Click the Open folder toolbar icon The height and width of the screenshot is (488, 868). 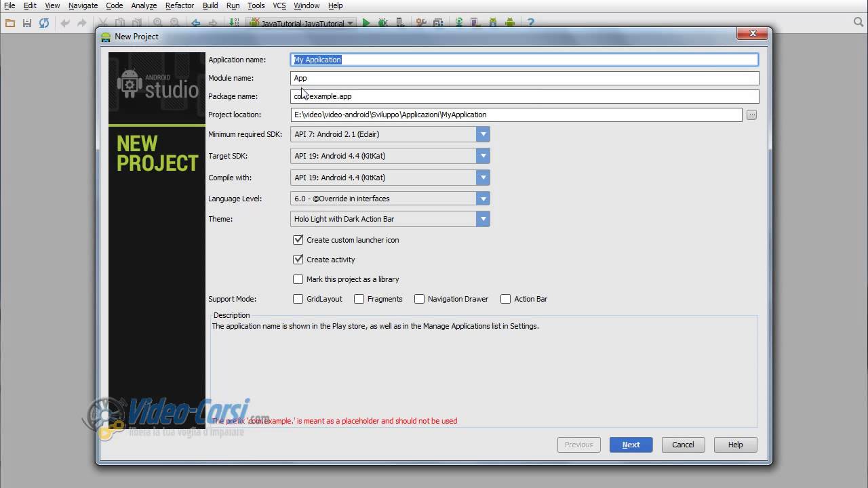pyautogui.click(x=10, y=22)
